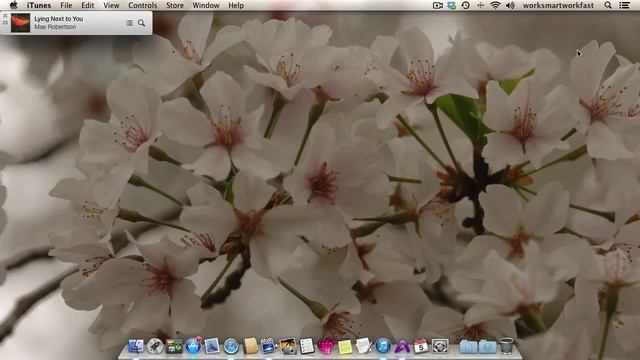Open Launchpad rocket icon in Dock
The height and width of the screenshot is (360, 640).
[155, 346]
